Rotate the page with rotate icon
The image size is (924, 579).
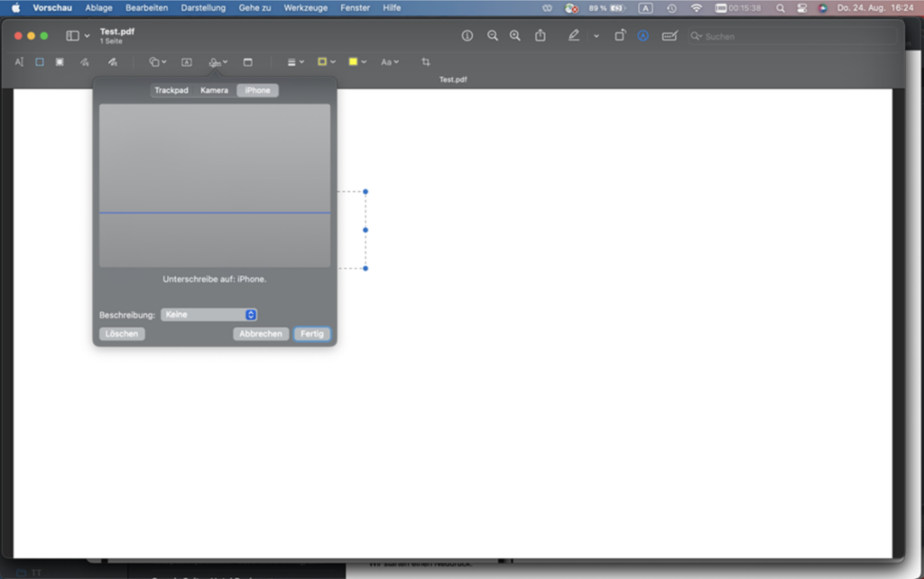(619, 36)
